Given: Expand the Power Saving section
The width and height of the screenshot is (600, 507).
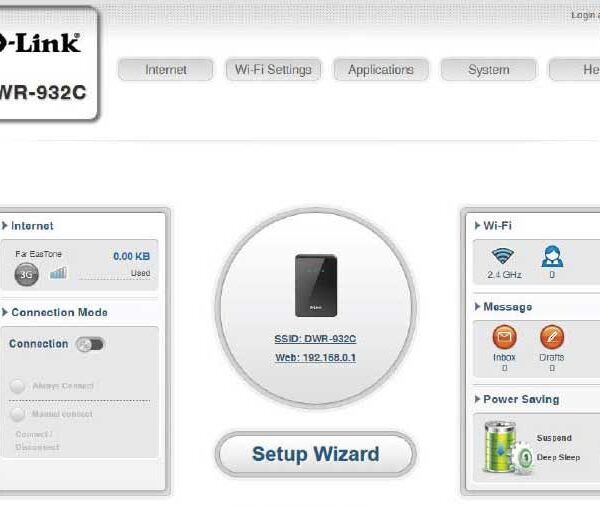Looking at the screenshot, I should pyautogui.click(x=517, y=399).
